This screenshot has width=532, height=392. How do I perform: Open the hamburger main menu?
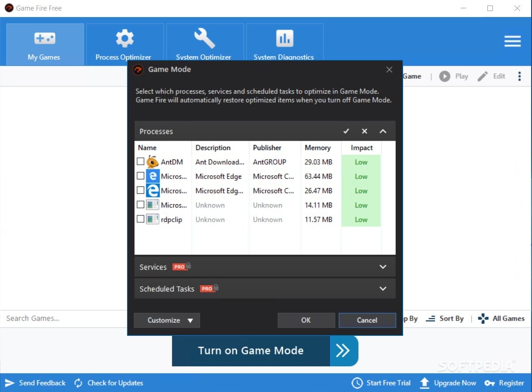click(x=512, y=41)
